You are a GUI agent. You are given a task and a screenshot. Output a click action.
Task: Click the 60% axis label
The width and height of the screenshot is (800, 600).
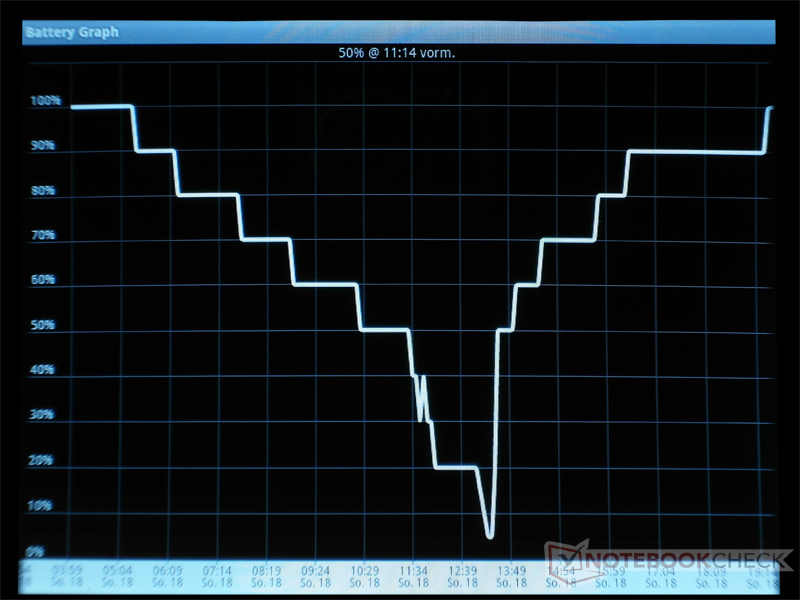(x=43, y=280)
